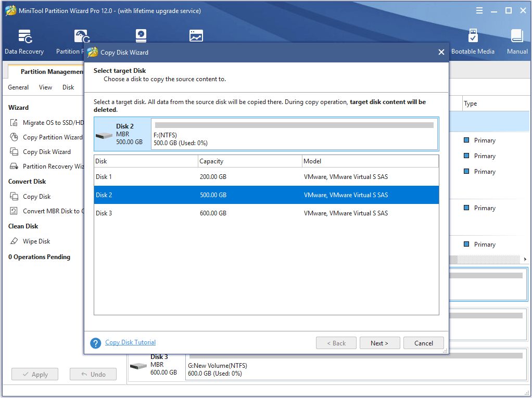
Task: Select Copy Partition Wizard item
Action: 46,137
